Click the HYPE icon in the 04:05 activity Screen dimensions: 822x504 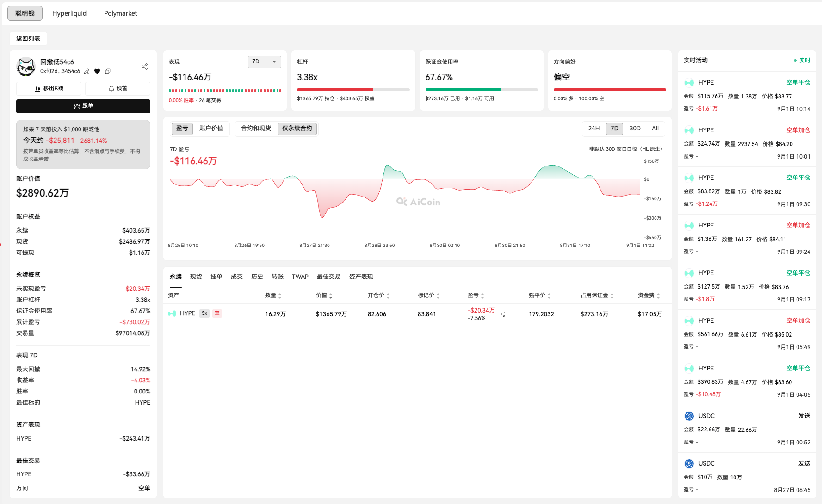(689, 369)
